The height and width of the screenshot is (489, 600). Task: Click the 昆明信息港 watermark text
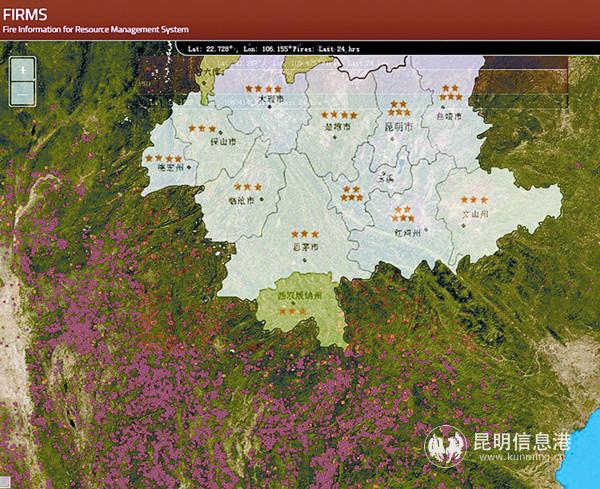coord(519,441)
